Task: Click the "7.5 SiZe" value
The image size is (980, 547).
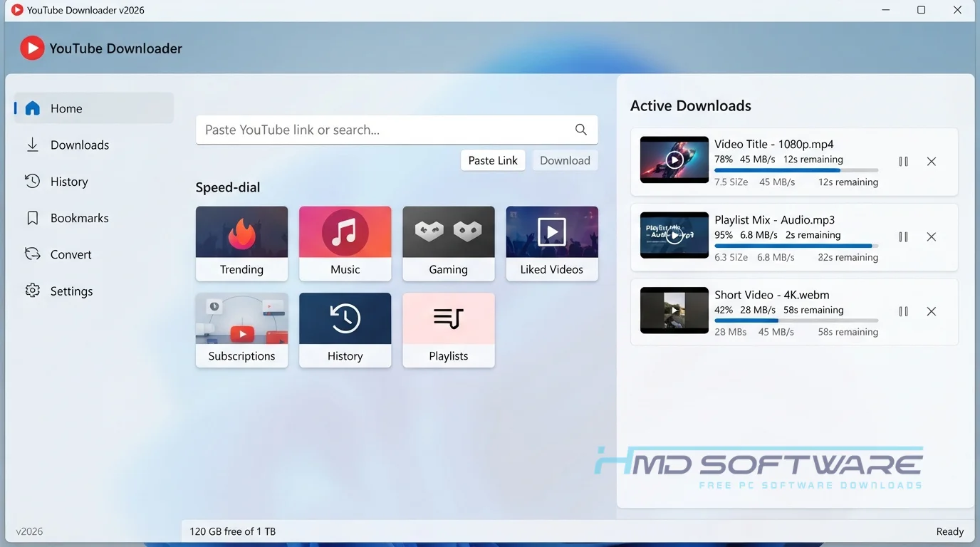Action: pos(731,182)
